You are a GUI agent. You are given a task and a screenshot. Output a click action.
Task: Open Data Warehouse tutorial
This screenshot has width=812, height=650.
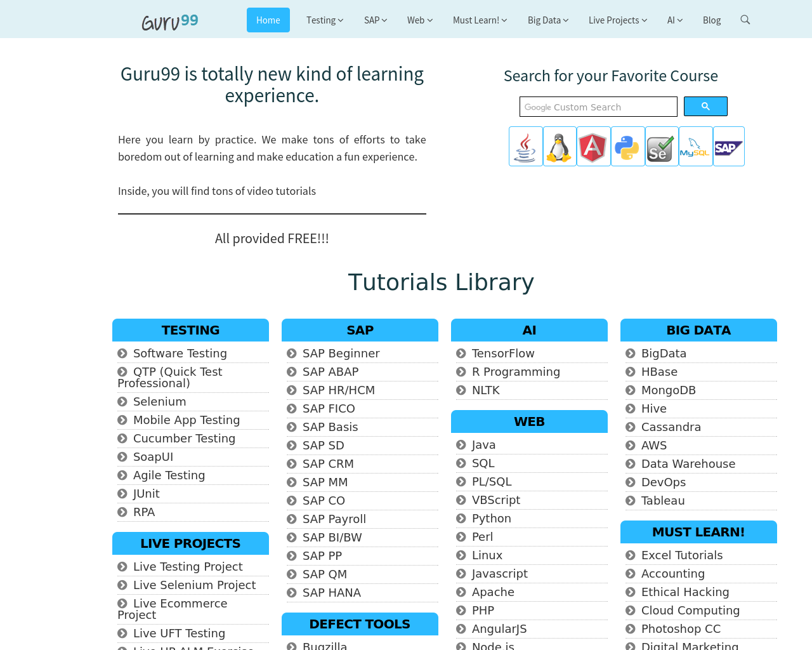pos(688,464)
